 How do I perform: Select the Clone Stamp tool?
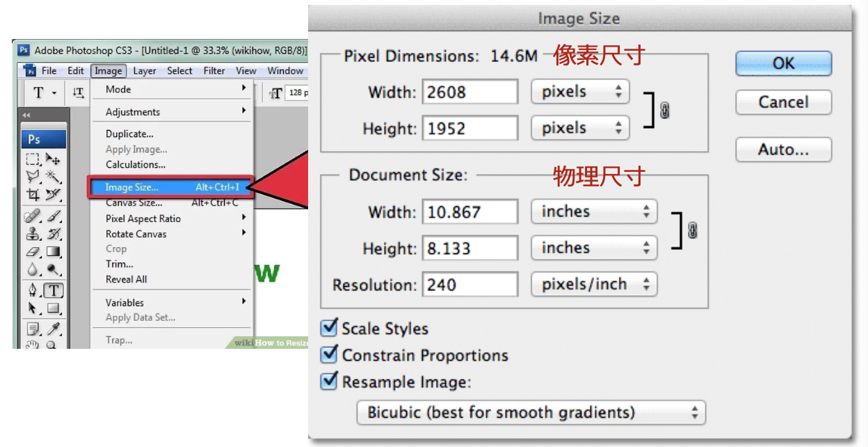[x=33, y=234]
